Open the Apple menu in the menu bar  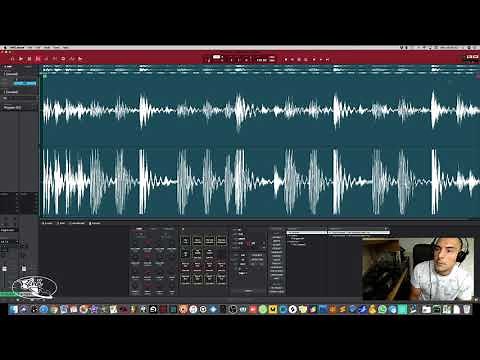pyautogui.click(x=5, y=48)
